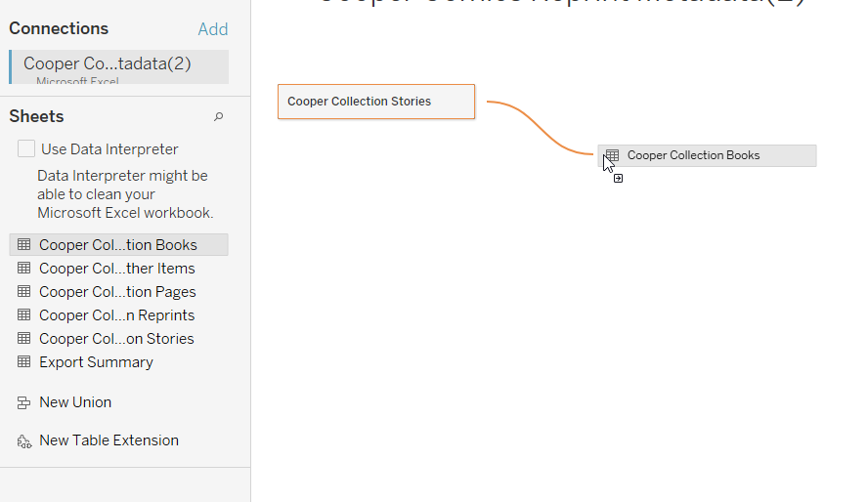Viewport: 868px width, 502px height.
Task: Click the New Union label
Action: (75, 402)
